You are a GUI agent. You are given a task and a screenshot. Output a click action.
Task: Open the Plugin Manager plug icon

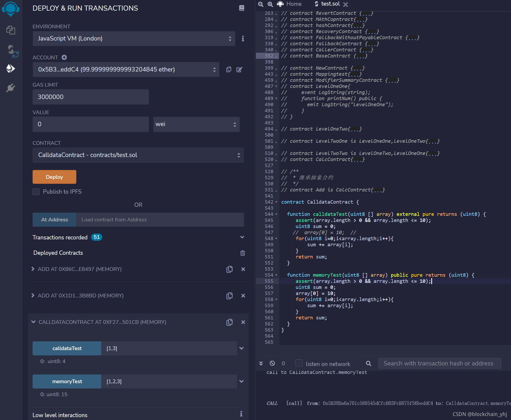click(11, 88)
